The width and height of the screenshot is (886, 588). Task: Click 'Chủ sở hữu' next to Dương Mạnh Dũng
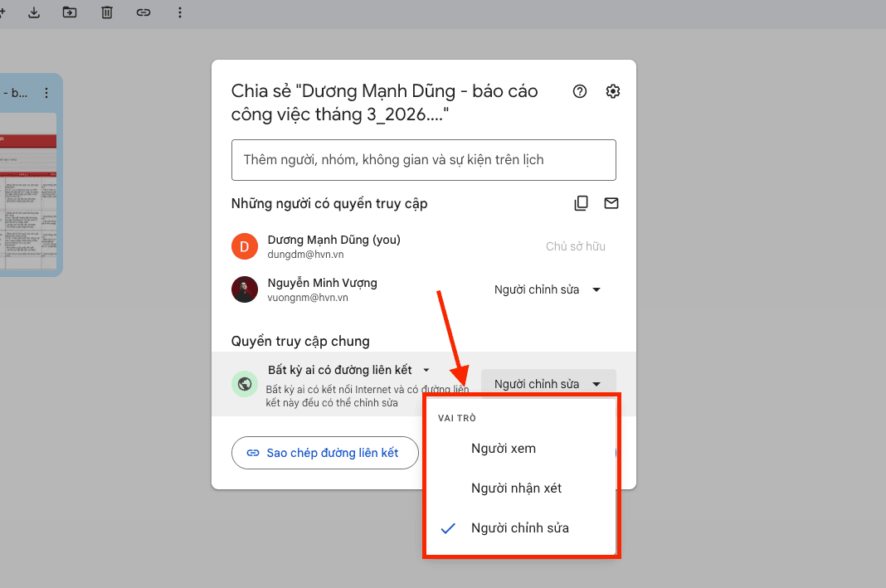(576, 246)
